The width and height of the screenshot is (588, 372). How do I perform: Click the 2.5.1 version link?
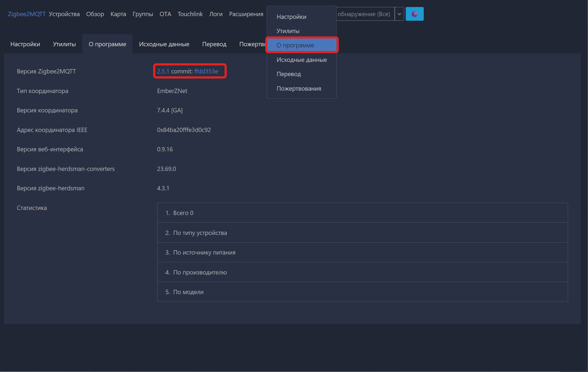pos(163,71)
